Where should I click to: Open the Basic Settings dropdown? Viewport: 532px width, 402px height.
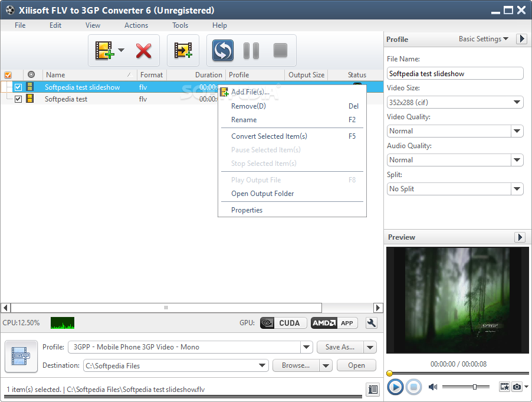[484, 39]
